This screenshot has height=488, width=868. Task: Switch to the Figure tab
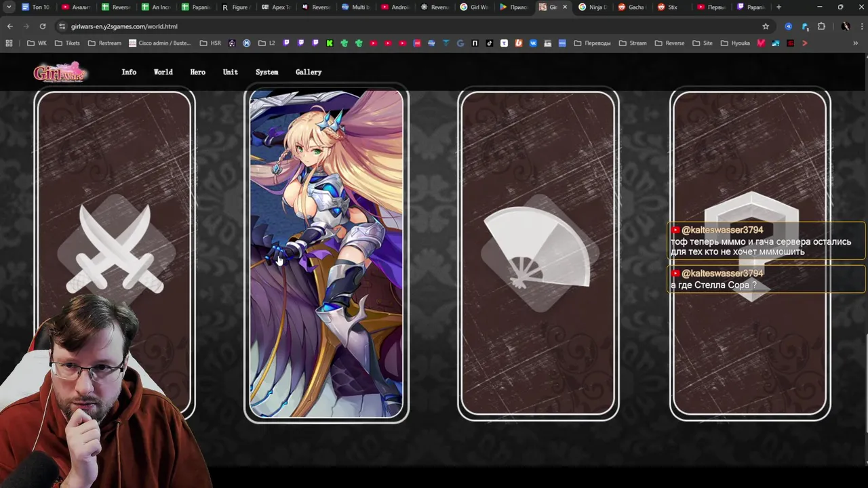tap(237, 7)
